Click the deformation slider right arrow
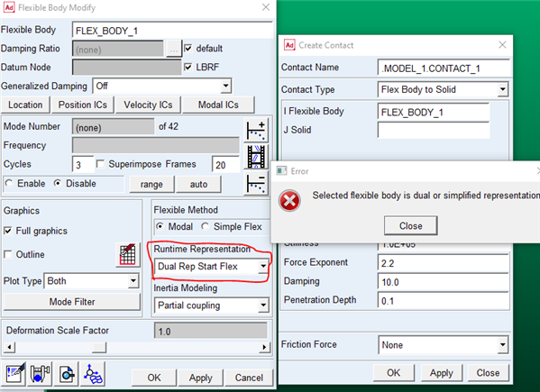This screenshot has height=392, width=540. (x=264, y=347)
